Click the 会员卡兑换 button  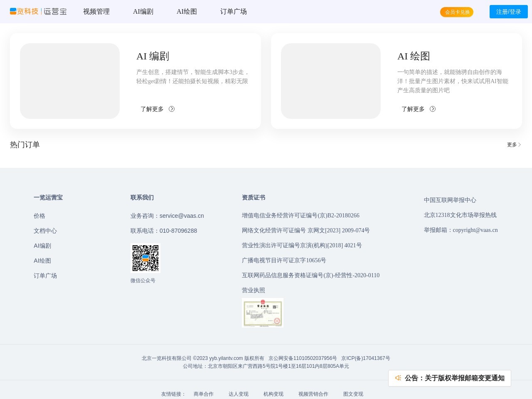pyautogui.click(x=457, y=12)
